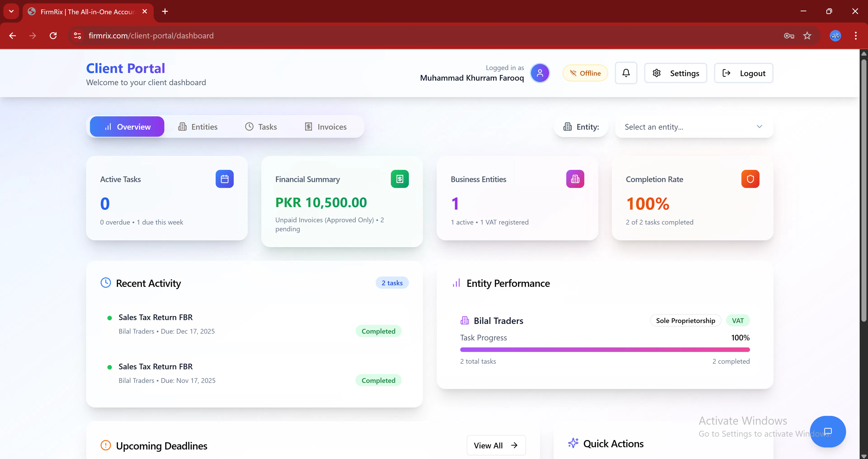
Task: Open the blue chat bubble widget
Action: pos(828,431)
